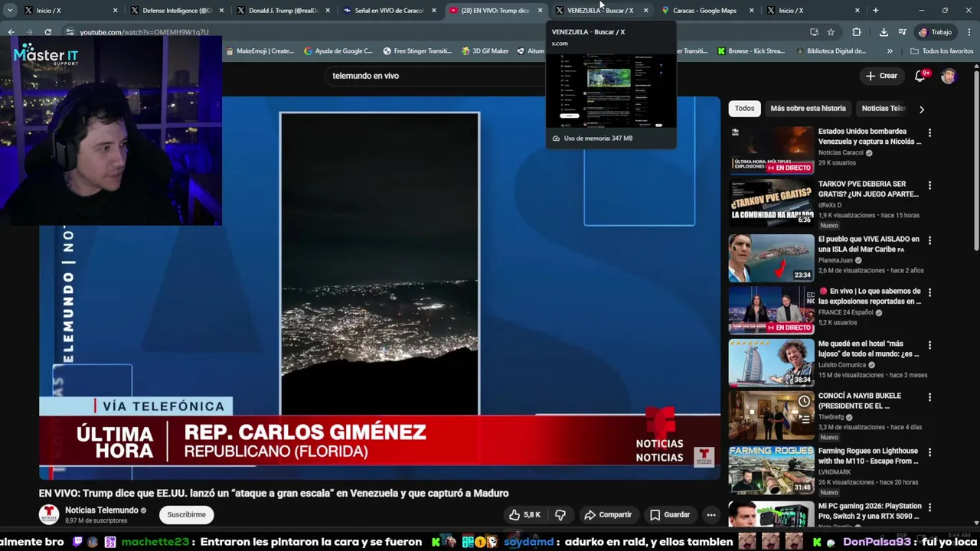The width and height of the screenshot is (980, 551).
Task: Open MakeEmoji bookmark
Action: coord(260,51)
